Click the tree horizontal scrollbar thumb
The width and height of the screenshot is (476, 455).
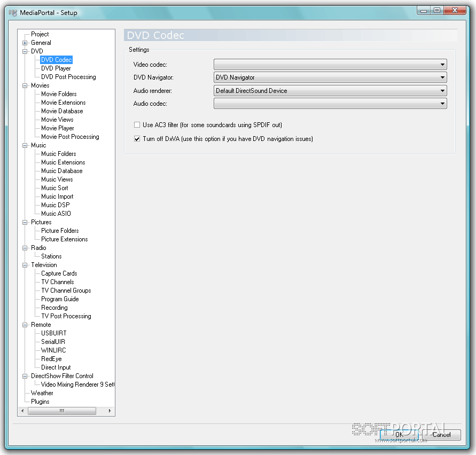[62, 411]
